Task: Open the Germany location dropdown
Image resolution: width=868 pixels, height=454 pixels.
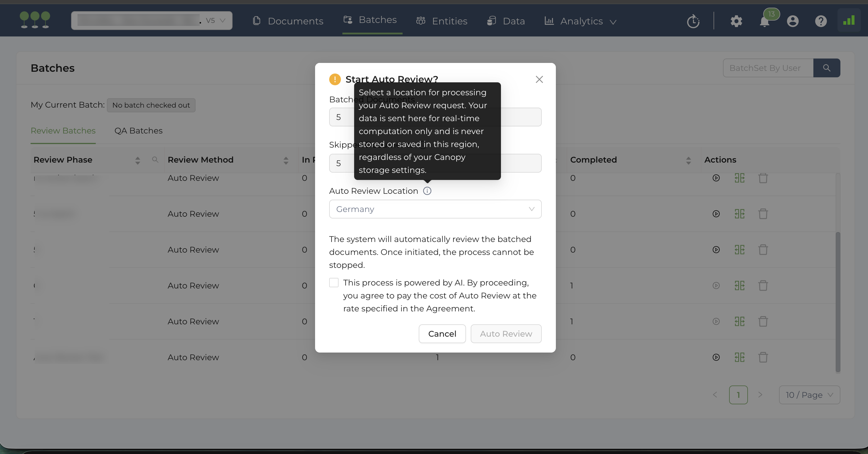Action: tap(435, 209)
